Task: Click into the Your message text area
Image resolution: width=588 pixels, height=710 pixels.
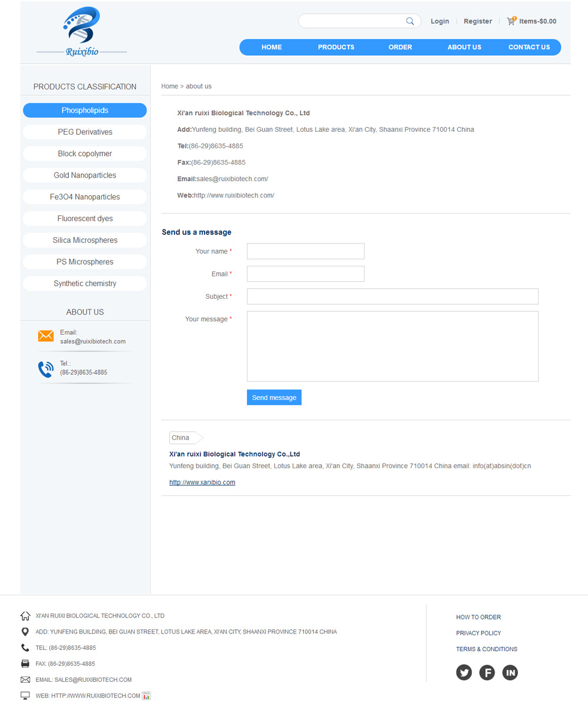Action: (x=392, y=346)
